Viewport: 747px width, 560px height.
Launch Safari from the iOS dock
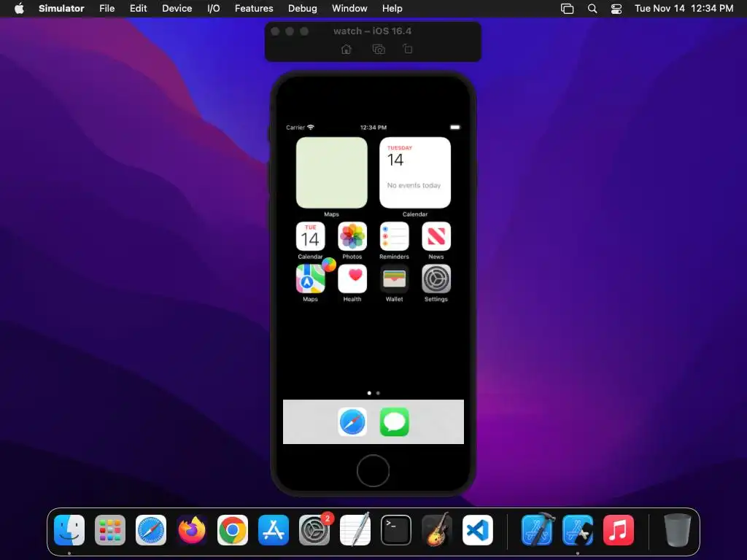click(x=352, y=422)
